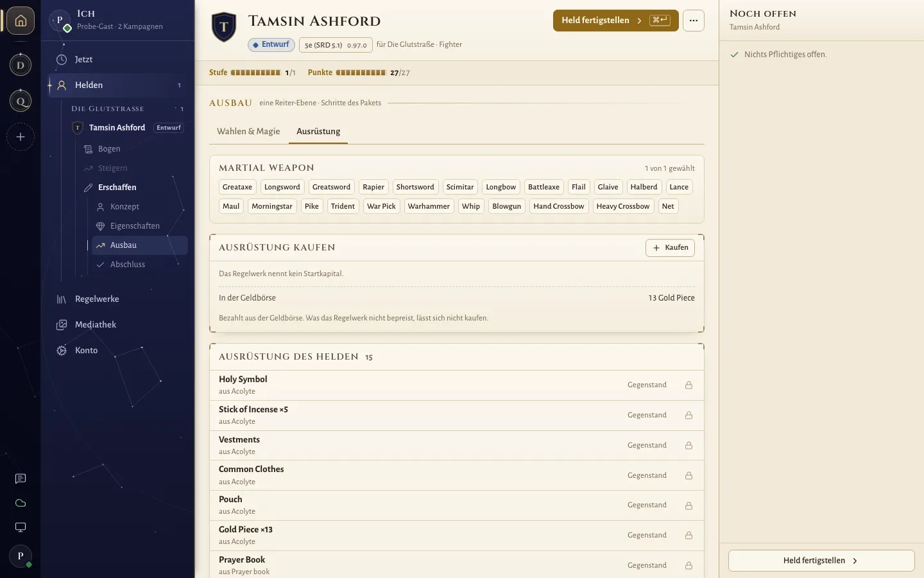Add a new campaign with plus icon

(x=21, y=137)
